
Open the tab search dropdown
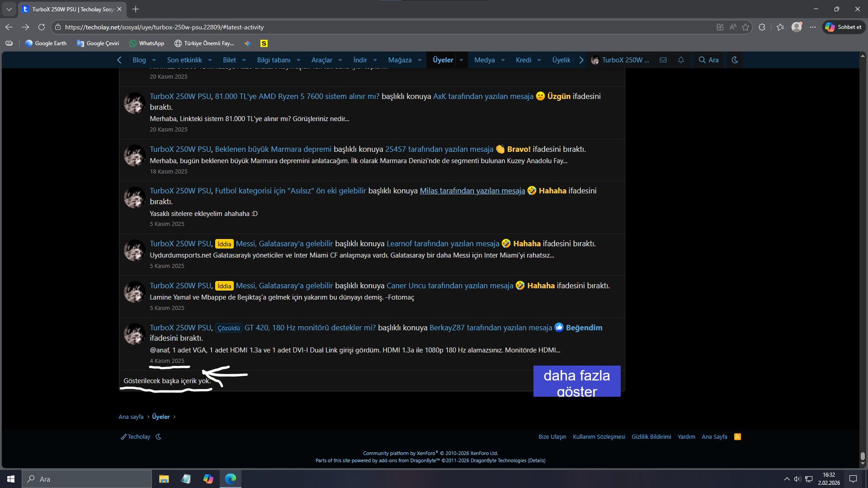click(9, 9)
